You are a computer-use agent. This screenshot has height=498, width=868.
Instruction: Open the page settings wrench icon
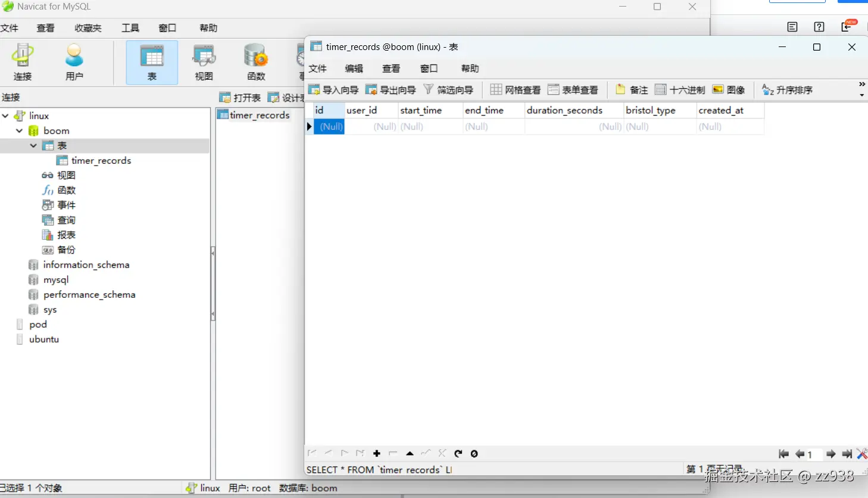pyautogui.click(x=862, y=454)
